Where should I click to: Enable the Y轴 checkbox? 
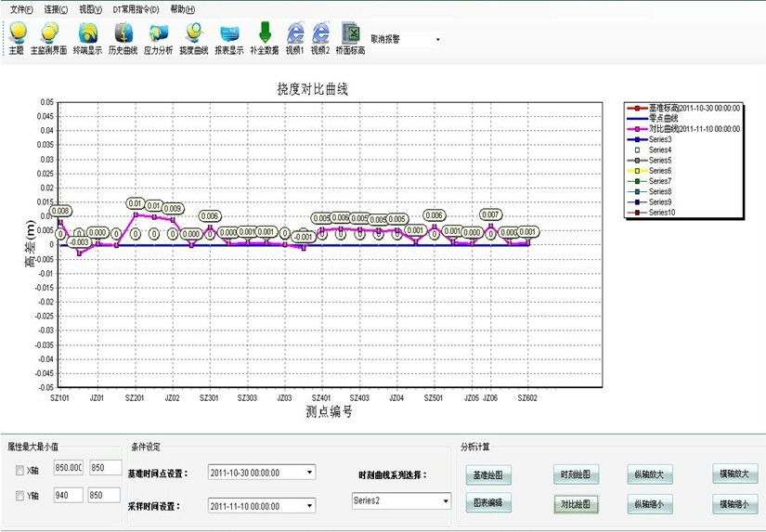[20, 496]
